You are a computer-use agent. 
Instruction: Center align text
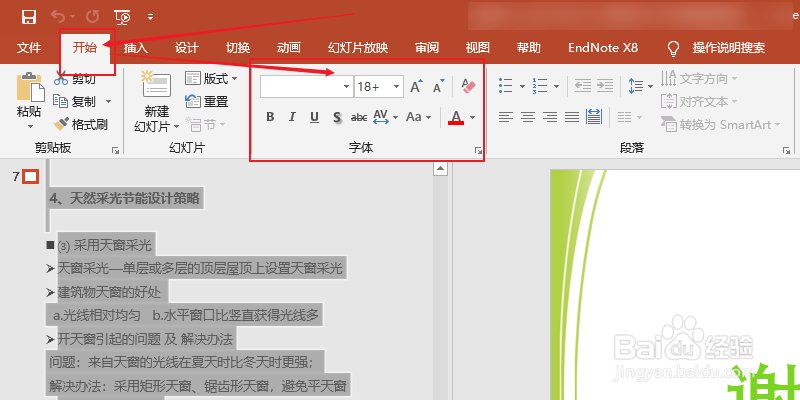click(528, 117)
